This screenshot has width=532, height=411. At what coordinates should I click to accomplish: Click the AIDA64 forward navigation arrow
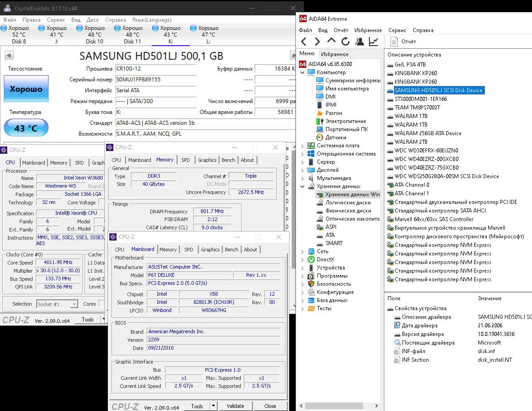[317, 42]
